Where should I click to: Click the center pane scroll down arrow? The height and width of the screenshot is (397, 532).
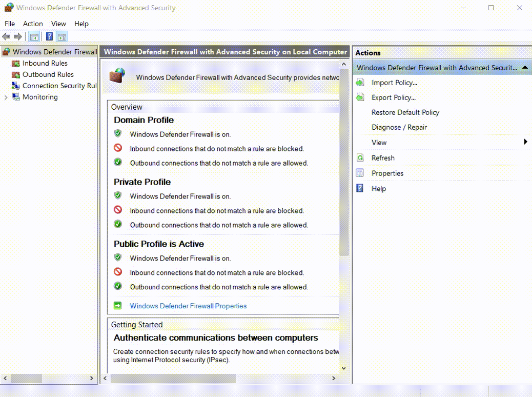coord(344,368)
